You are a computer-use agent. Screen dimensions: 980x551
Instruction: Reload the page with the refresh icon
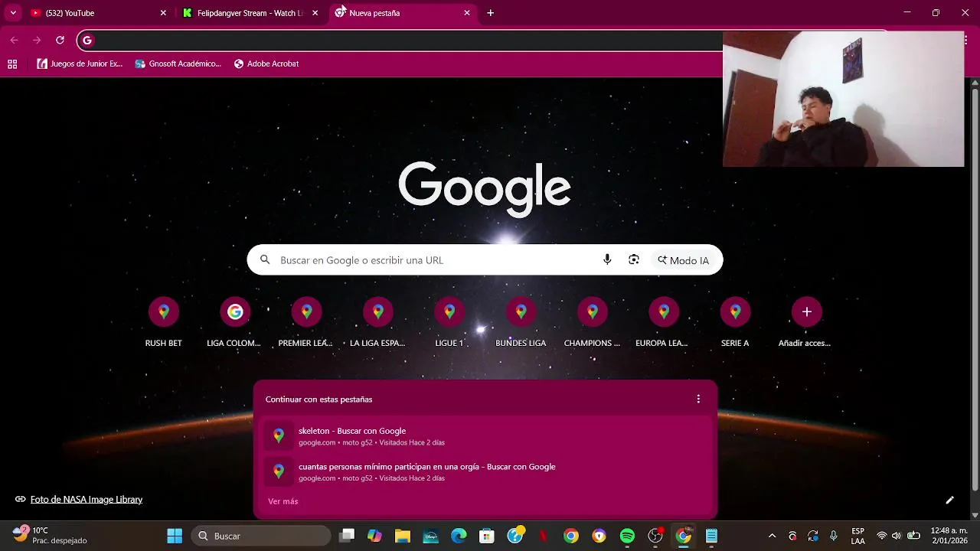click(x=60, y=40)
